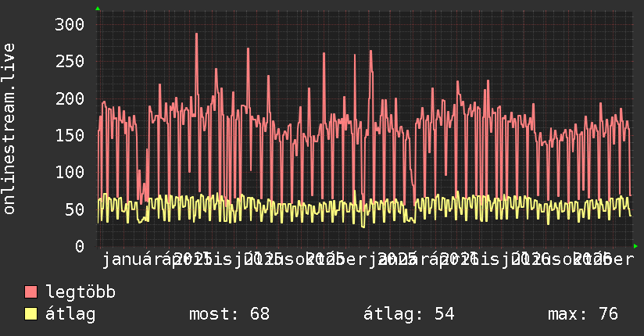The image size is (644, 336).
Task: Click the 300 y-axis tick label
Action: pos(70,25)
